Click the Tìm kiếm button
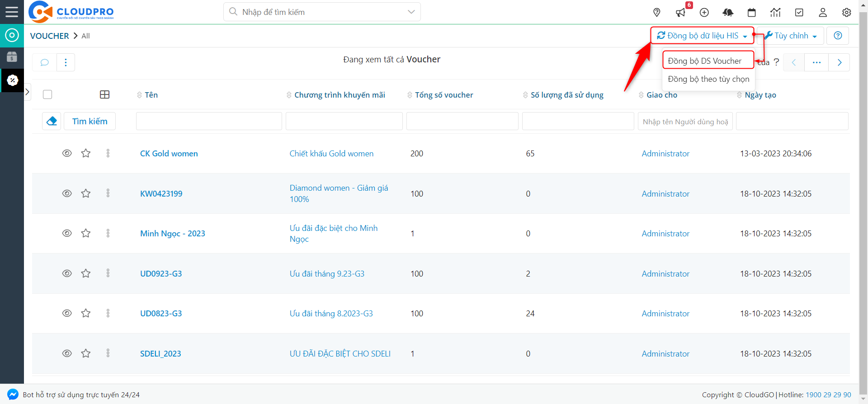Viewport: 868px width, 404px height. pos(90,121)
